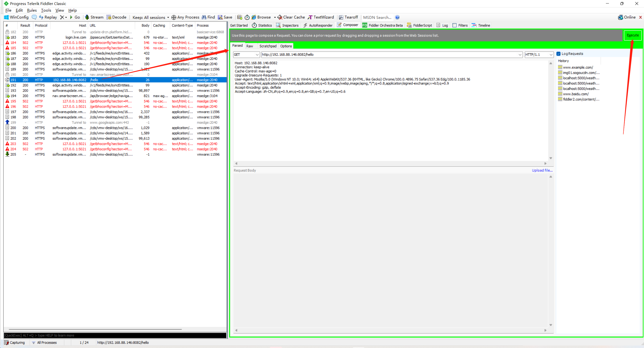Switch to the Timeline tab
Image resolution: width=644 pixels, height=348 pixels.
(x=481, y=25)
